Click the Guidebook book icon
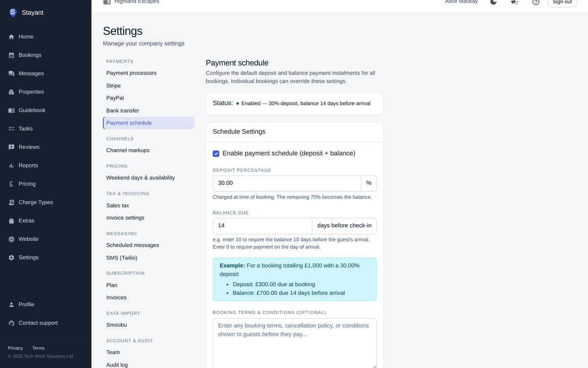The width and height of the screenshot is (588, 368). (x=11, y=110)
